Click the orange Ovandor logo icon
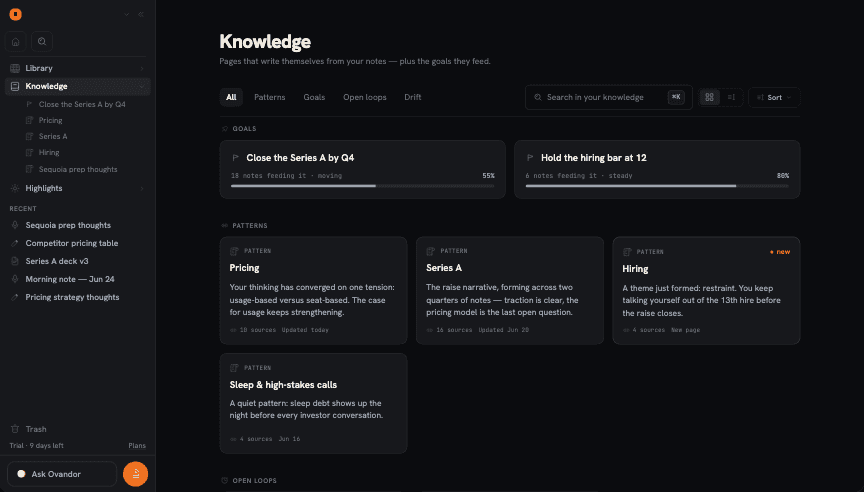Image resolution: width=864 pixels, height=492 pixels. click(x=15, y=14)
